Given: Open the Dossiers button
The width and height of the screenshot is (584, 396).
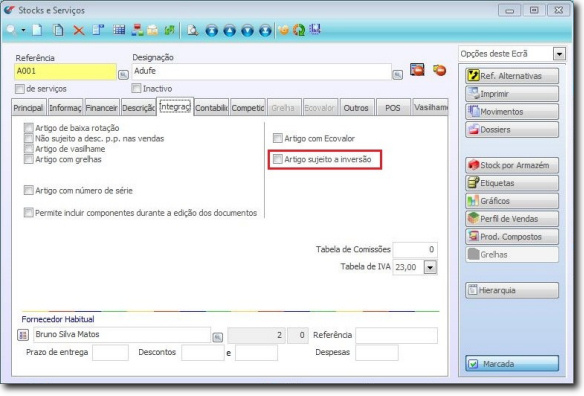Looking at the screenshot, I should [x=512, y=130].
